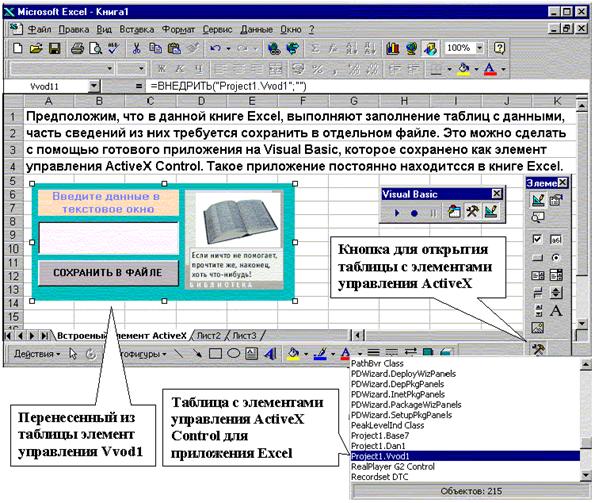Click View Code icon in Элементы toolbox
Viewport: 595px width, 503px height.
[538, 217]
